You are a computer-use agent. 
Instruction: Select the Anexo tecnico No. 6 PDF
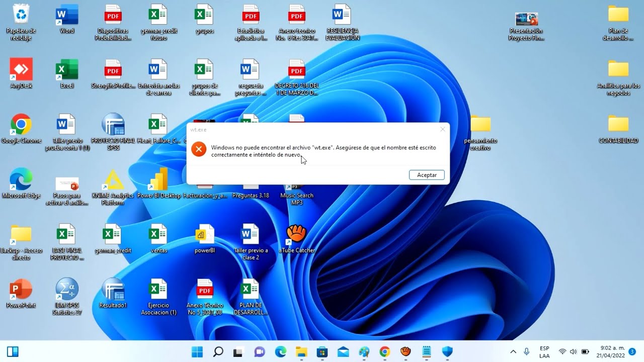coord(297,23)
